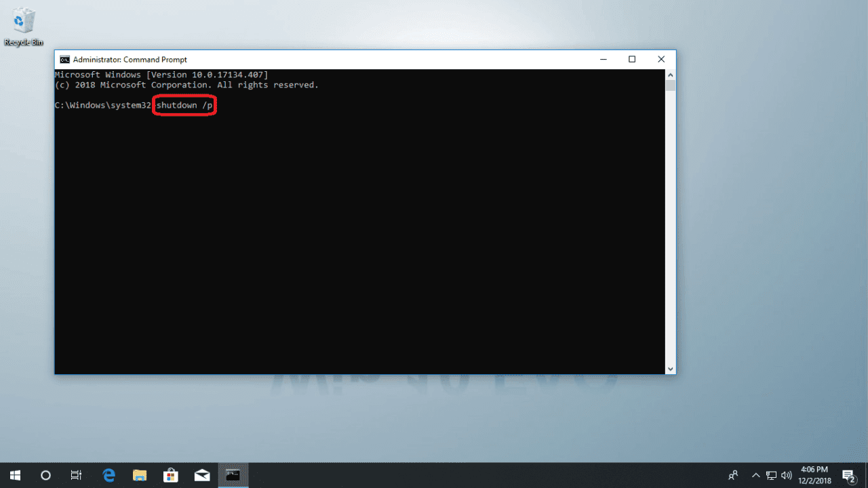Open network status via the tray network icon
Image resolution: width=868 pixels, height=488 pixels.
click(771, 474)
